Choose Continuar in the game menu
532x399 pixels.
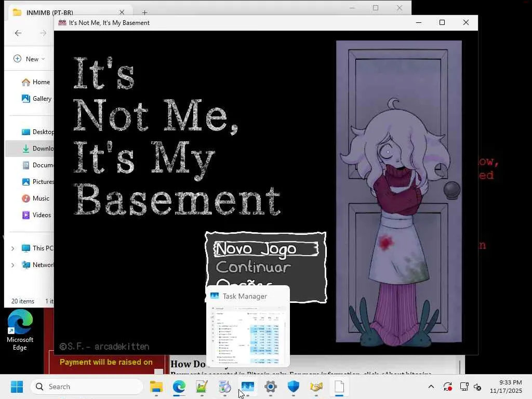click(x=253, y=267)
